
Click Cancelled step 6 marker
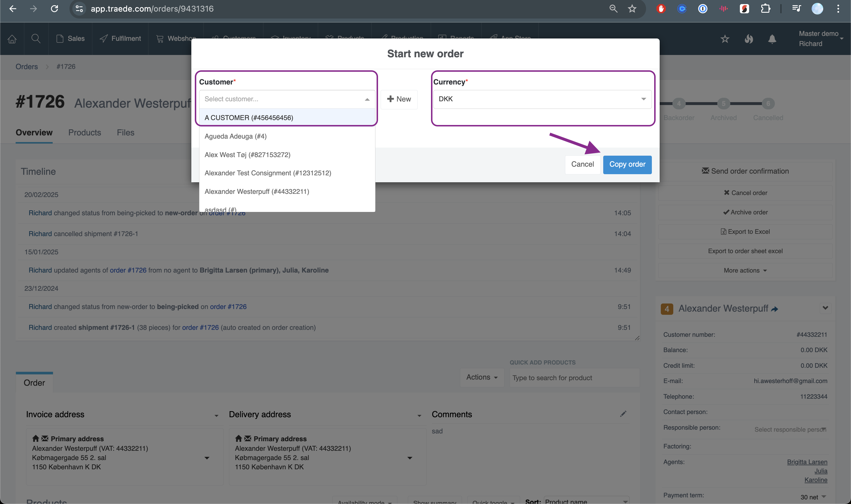click(768, 104)
